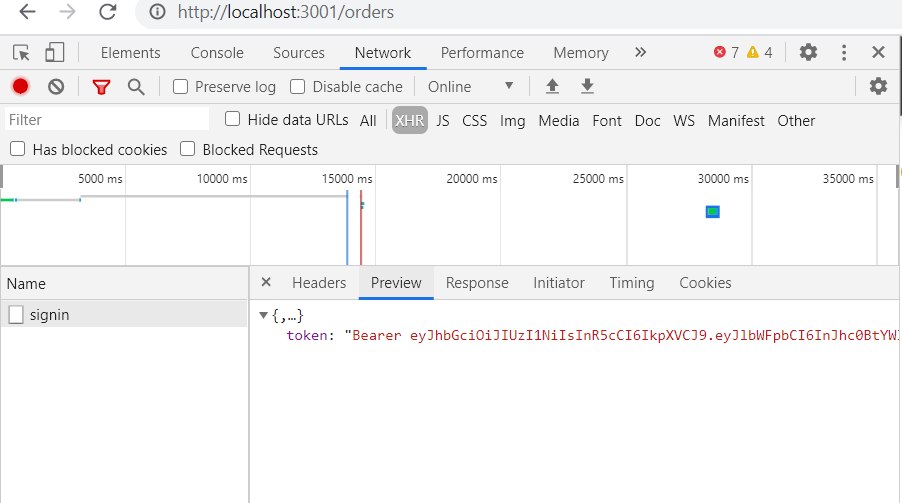The height and width of the screenshot is (503, 902).
Task: Export HAR file with download arrow
Action: pyautogui.click(x=587, y=86)
